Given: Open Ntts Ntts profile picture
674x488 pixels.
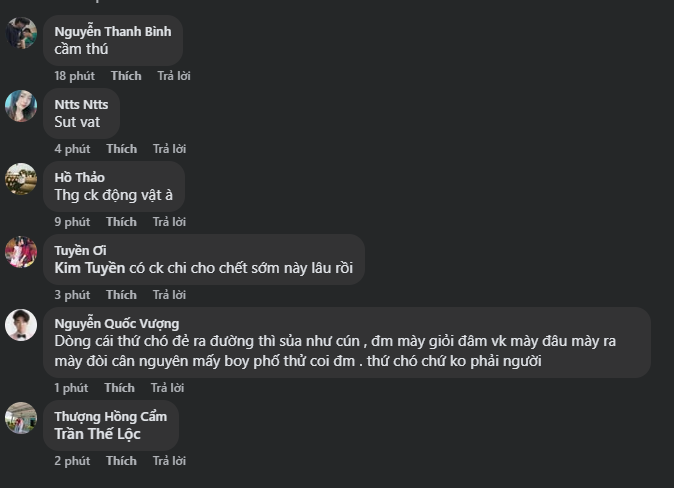Looking at the screenshot, I should (21, 106).
